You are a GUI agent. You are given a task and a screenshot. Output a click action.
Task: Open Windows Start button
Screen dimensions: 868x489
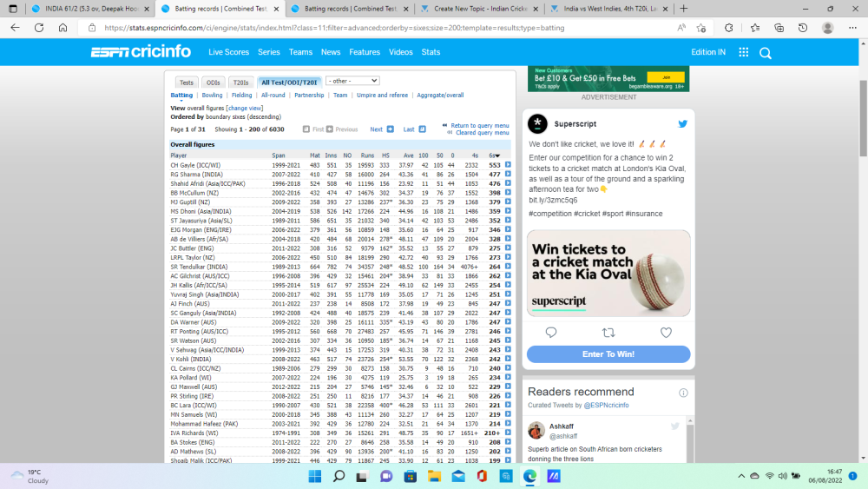315,476
